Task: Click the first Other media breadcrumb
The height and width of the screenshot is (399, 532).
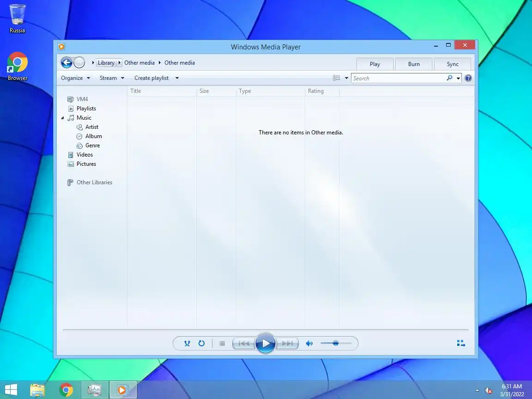Action: (139, 63)
